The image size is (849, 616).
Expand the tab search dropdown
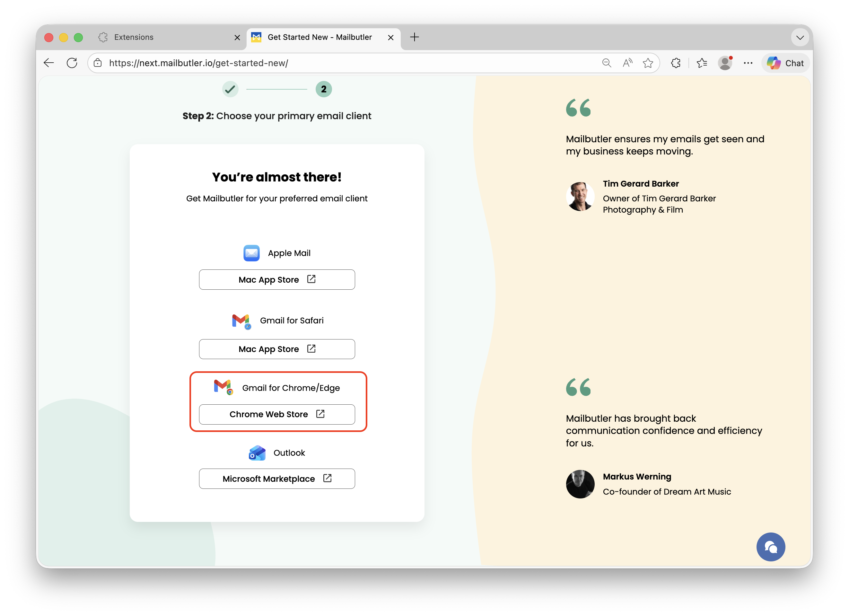tap(800, 37)
